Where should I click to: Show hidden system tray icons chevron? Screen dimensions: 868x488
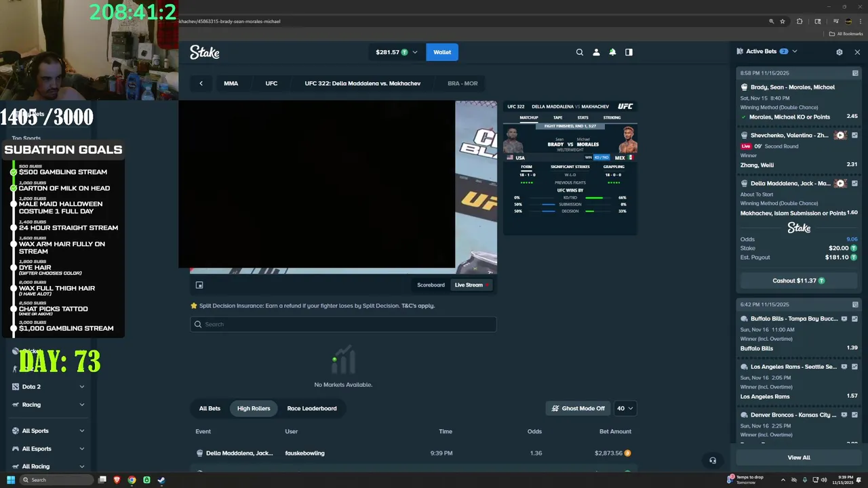(783, 480)
